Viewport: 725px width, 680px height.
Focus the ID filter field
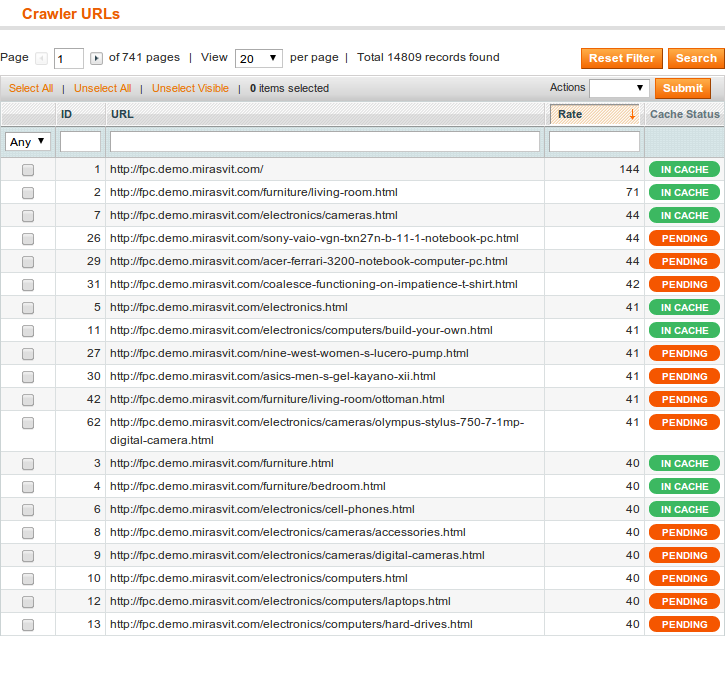click(80, 141)
